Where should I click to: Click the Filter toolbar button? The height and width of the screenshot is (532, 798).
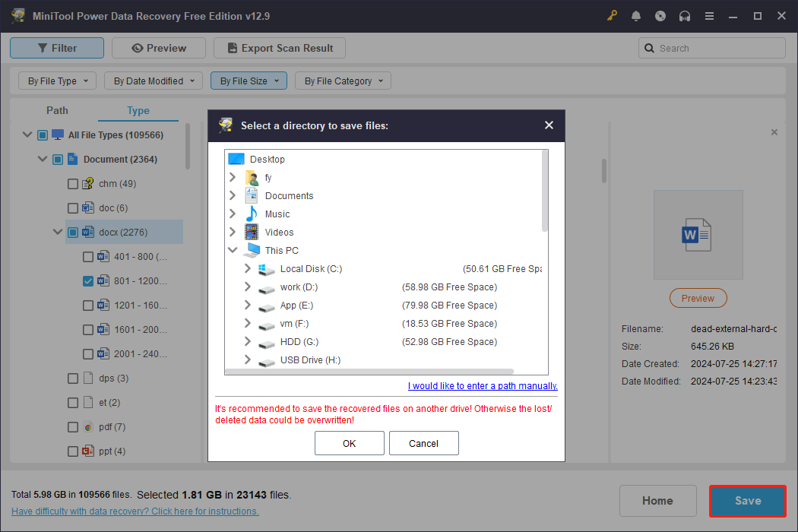click(x=57, y=48)
